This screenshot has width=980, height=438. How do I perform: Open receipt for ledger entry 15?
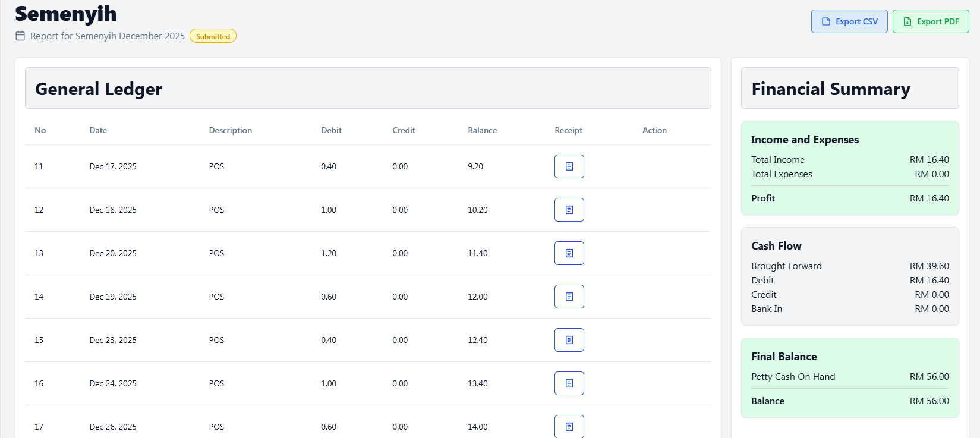point(569,340)
